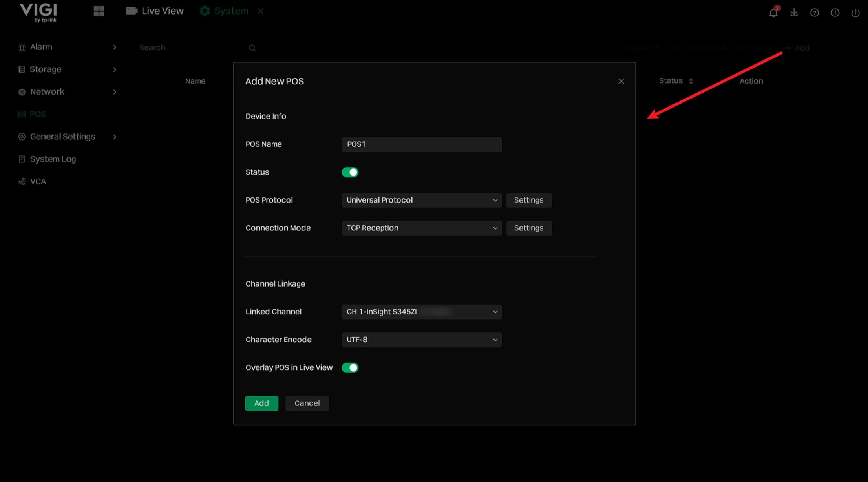Open the downloads icon in header

794,13
